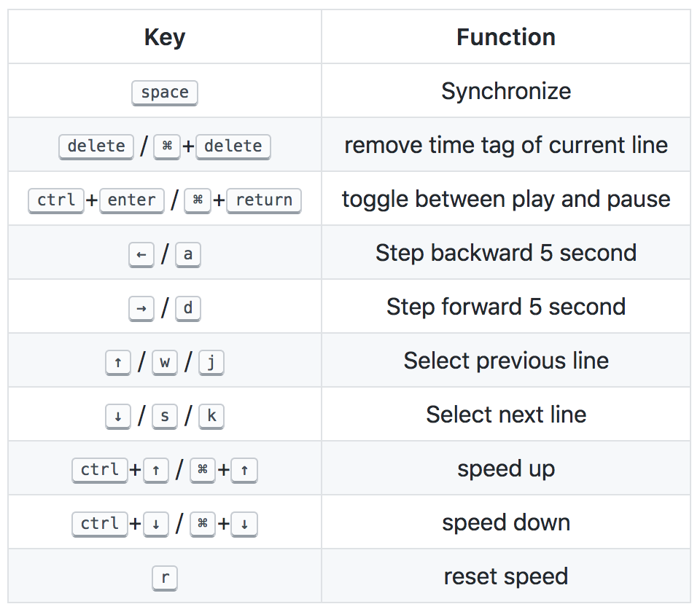The image size is (700, 612).
Task: Click the 'speed up' function text
Action: pyautogui.click(x=506, y=468)
